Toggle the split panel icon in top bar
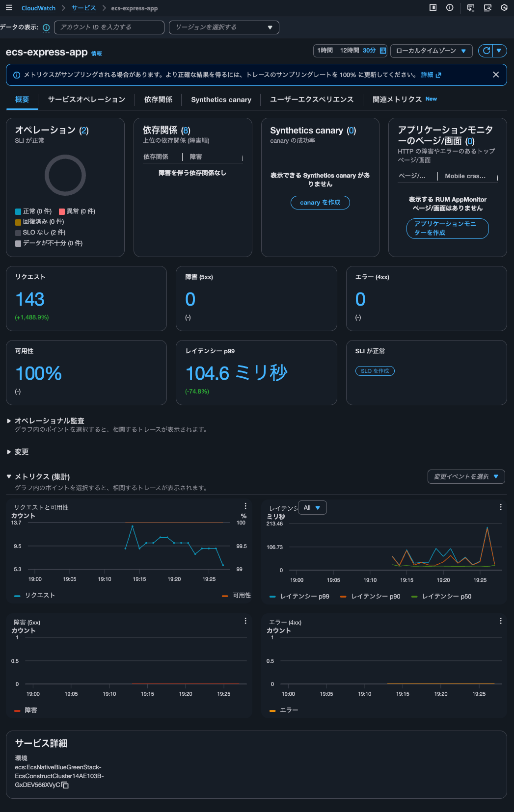The height and width of the screenshot is (812, 514). pos(433,8)
